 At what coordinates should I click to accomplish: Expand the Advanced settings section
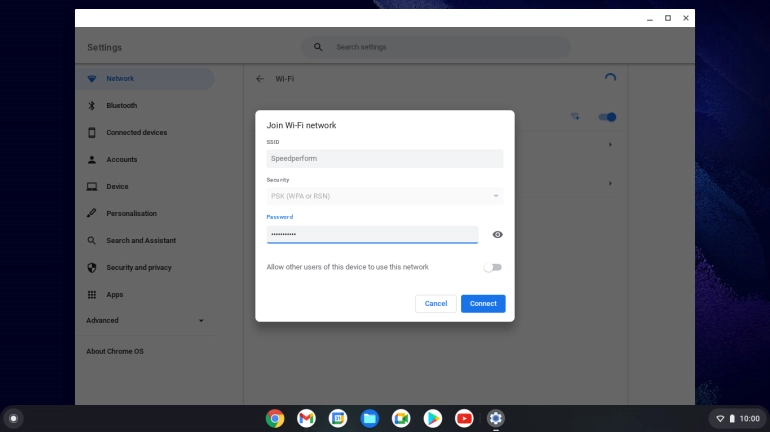pyautogui.click(x=145, y=321)
